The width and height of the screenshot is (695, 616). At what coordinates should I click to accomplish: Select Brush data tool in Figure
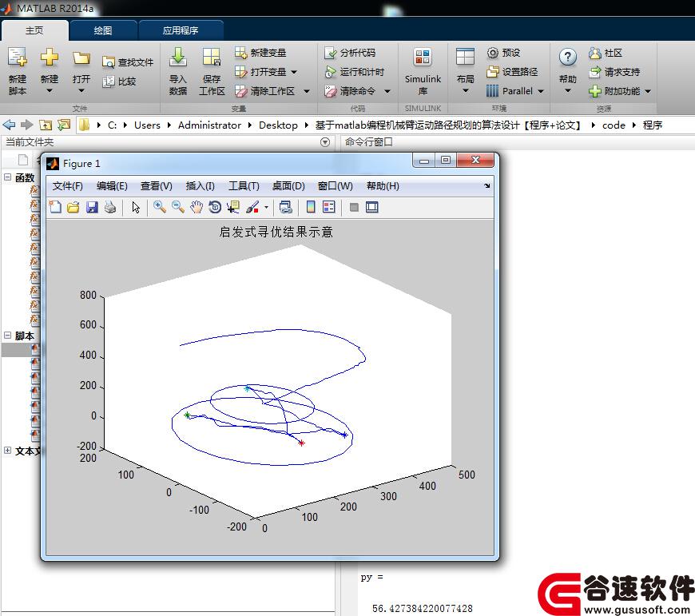252,207
